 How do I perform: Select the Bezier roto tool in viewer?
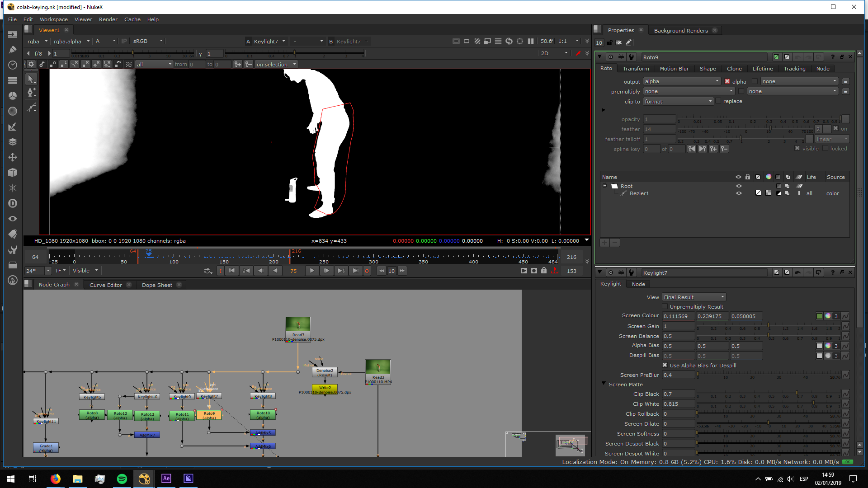[x=31, y=93]
